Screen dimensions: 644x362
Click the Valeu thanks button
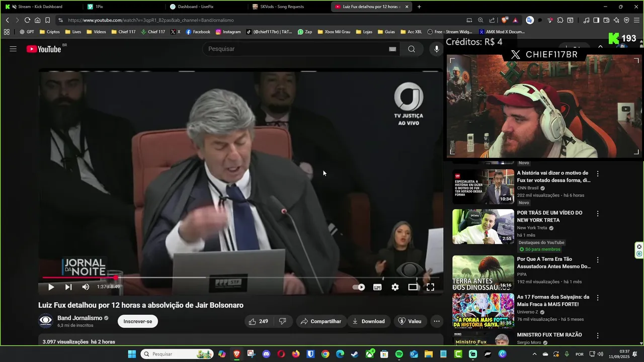[410, 321]
